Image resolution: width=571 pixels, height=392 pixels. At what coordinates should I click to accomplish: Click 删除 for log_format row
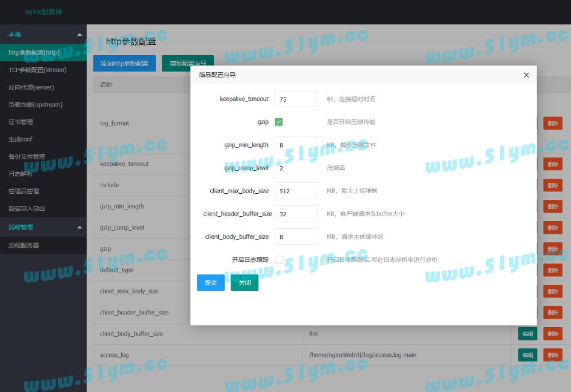pyautogui.click(x=553, y=124)
